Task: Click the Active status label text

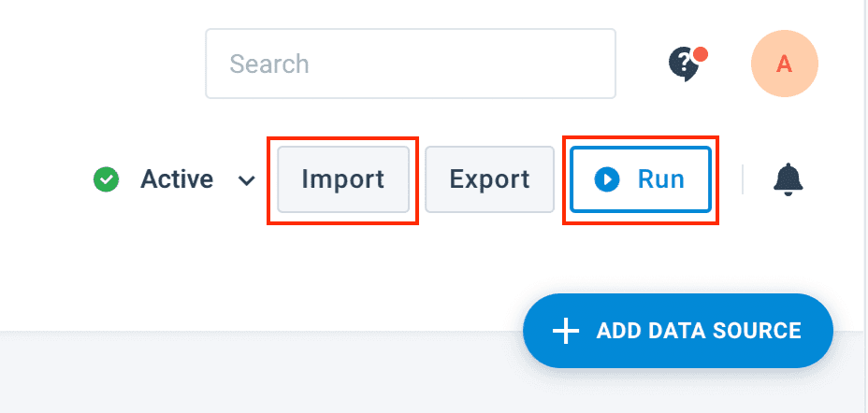Action: (177, 179)
